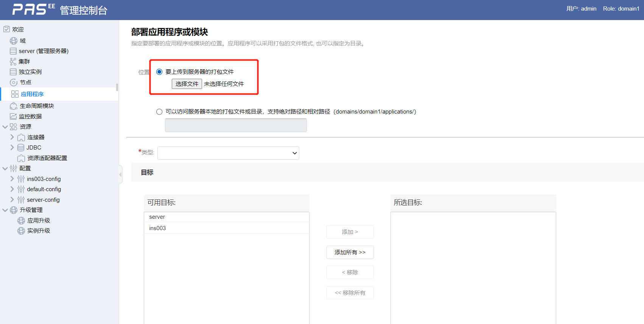The image size is (644, 324).
Task: Click the connector icon beside 连接器
Action: pyautogui.click(x=21, y=137)
